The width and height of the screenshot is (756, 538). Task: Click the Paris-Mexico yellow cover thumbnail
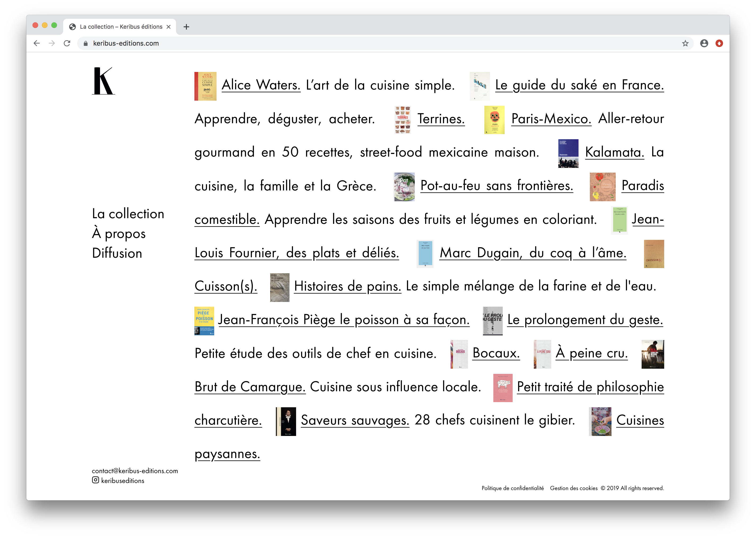click(494, 120)
